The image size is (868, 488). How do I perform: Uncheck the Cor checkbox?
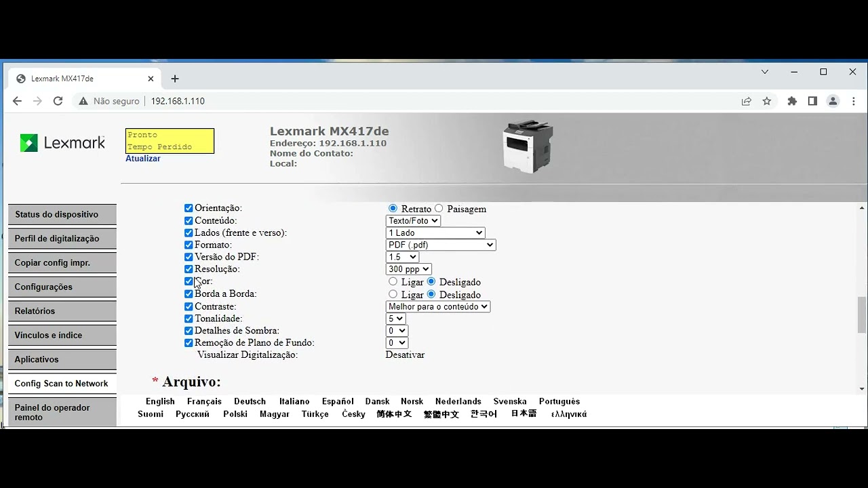click(x=189, y=281)
